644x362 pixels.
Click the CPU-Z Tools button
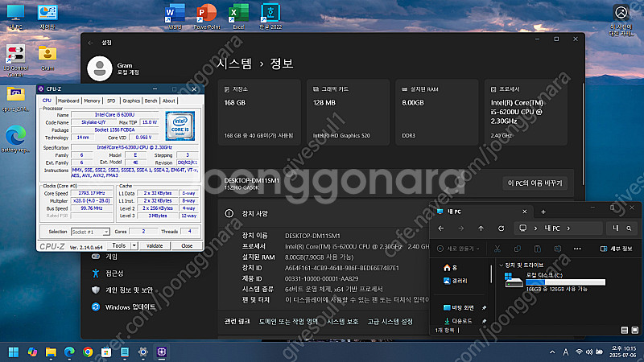click(x=119, y=245)
